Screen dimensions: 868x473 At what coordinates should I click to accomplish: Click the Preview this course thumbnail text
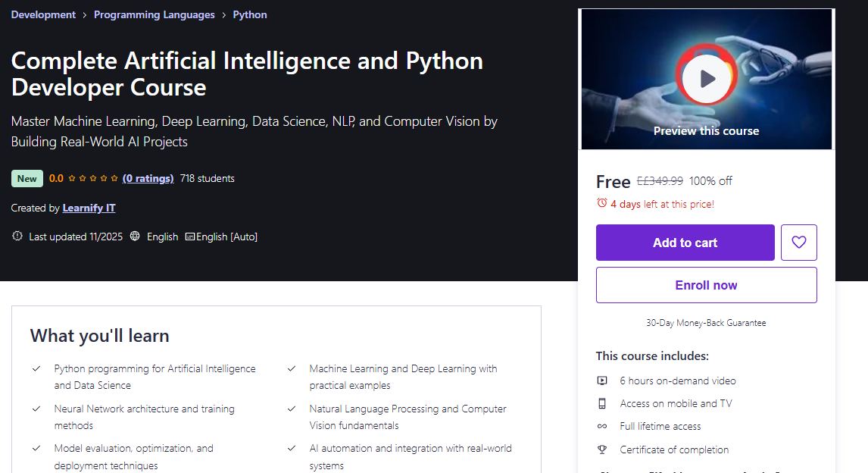click(x=706, y=131)
